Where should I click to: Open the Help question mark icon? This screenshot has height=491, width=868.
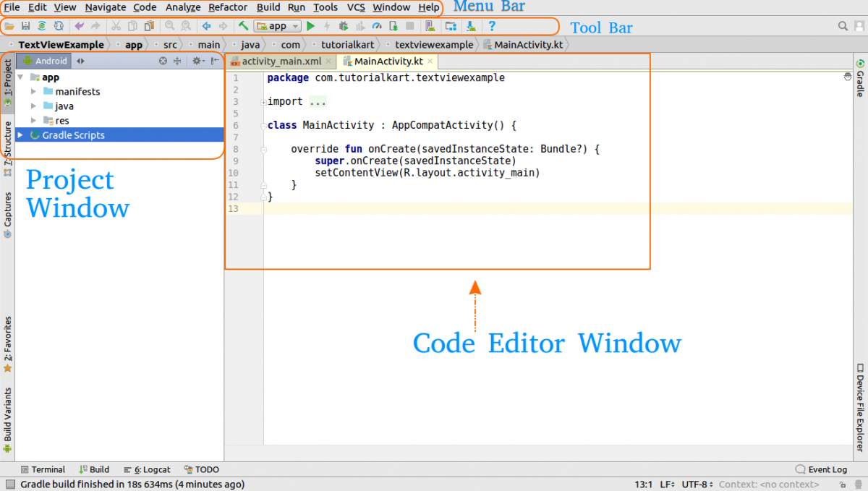coord(493,26)
